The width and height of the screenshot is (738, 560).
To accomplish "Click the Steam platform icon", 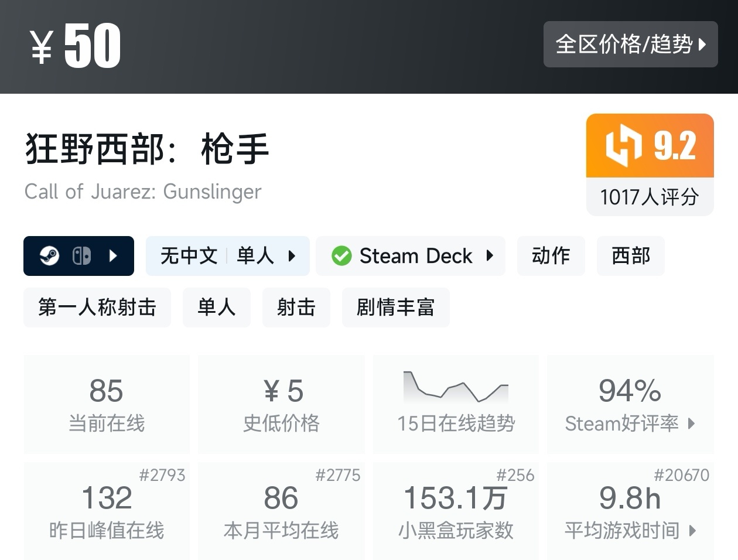I will 49,256.
